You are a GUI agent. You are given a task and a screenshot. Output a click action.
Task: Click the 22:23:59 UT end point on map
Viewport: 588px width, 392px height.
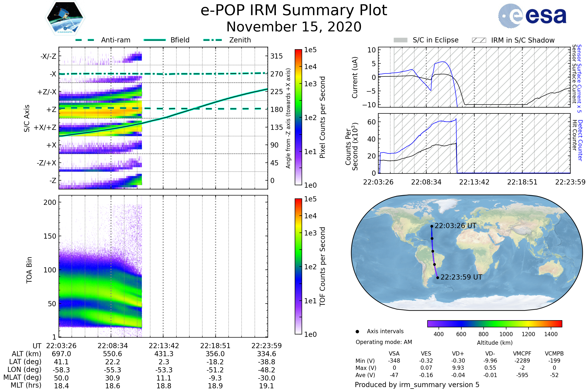438,278
